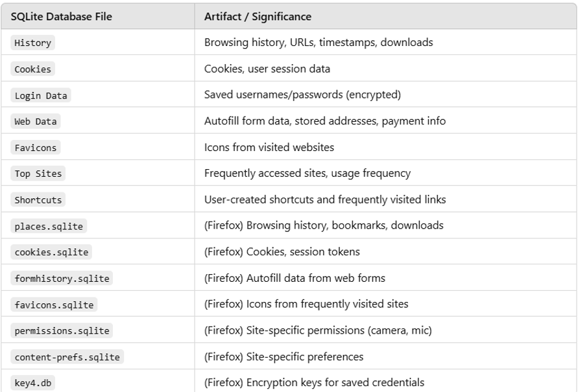This screenshot has width=578, height=392.
Task: Select the History file name label
Action: 32,43
